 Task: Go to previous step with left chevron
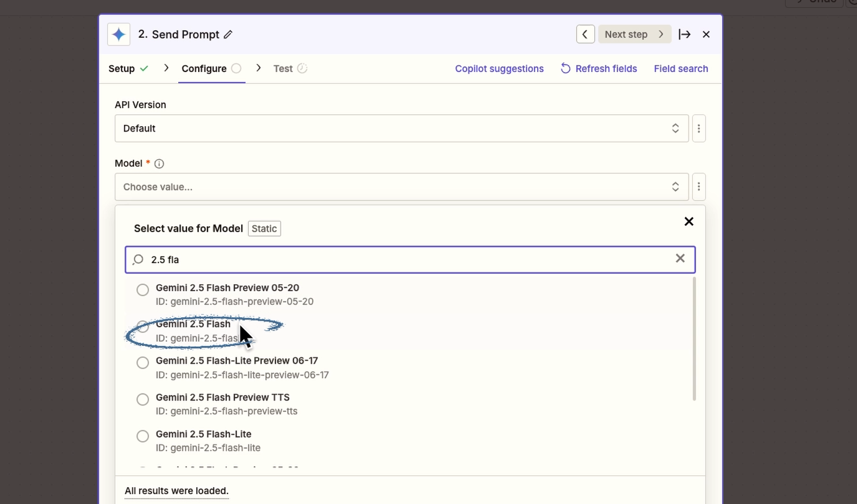tap(585, 34)
